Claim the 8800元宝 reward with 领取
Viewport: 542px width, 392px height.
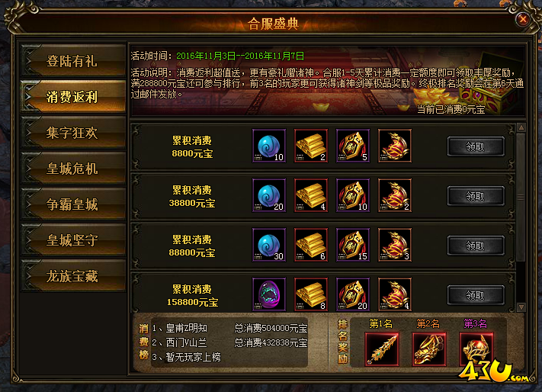coord(476,146)
